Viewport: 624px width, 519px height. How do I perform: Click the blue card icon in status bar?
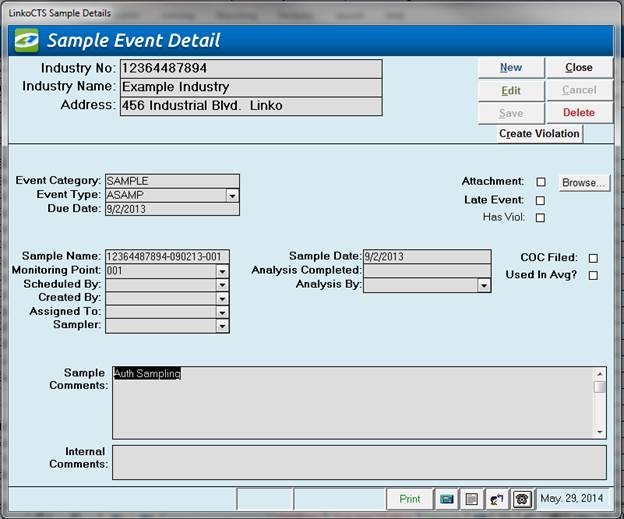pos(446,498)
